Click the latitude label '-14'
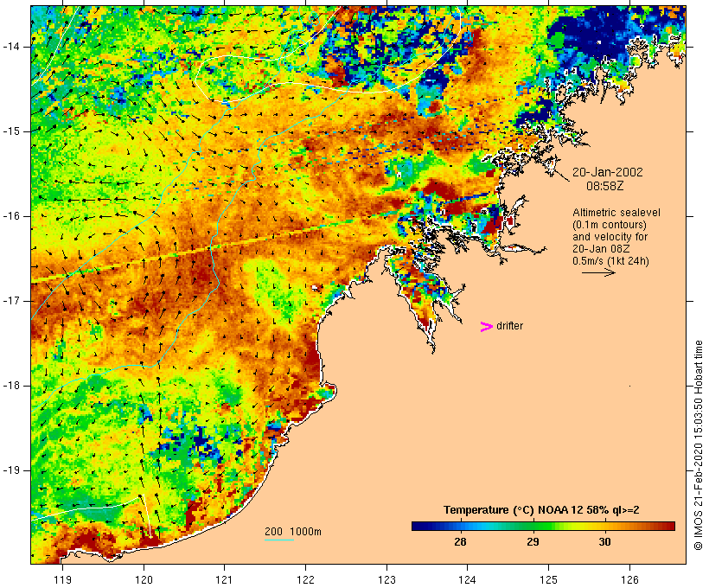Screen dimensions: 709x588 (11, 47)
